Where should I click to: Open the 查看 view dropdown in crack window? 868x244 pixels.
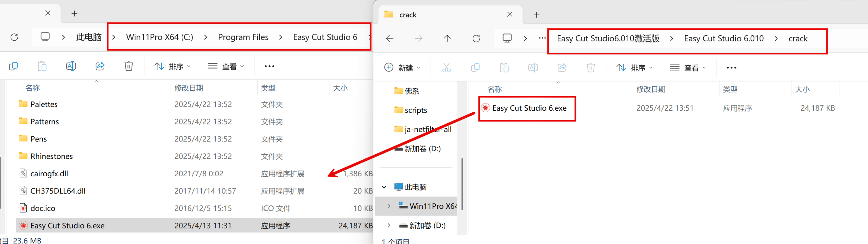click(688, 68)
